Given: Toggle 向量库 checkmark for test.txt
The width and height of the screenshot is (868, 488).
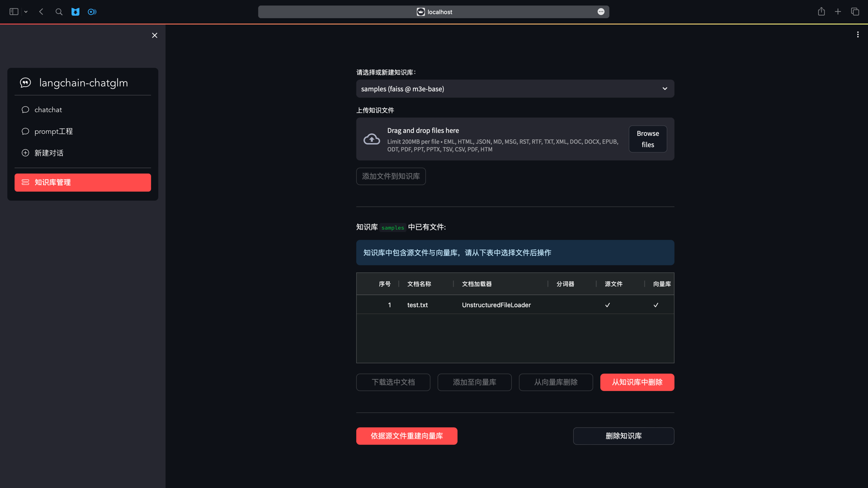Looking at the screenshot, I should coord(656,305).
